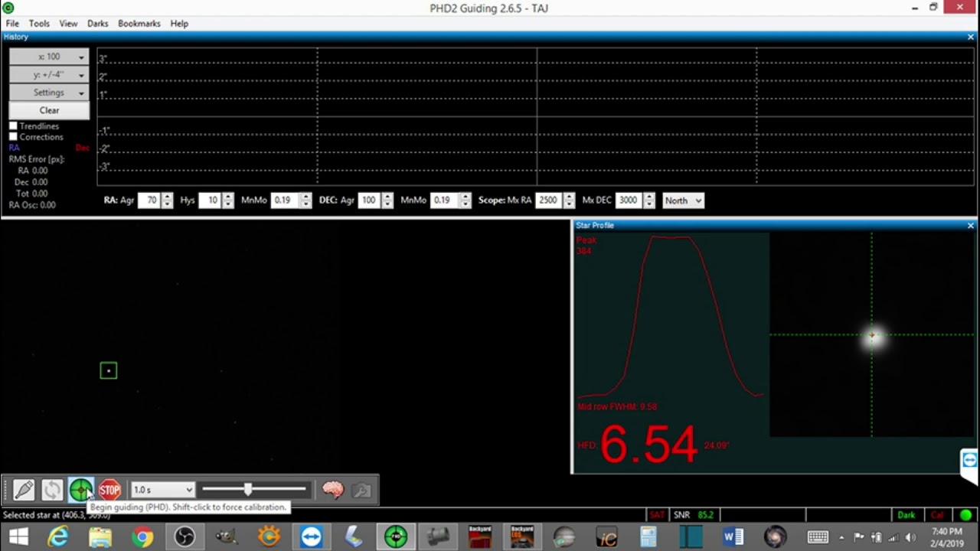Click the Dark status indicator
Image resolution: width=980 pixels, height=551 pixels.
click(x=906, y=515)
